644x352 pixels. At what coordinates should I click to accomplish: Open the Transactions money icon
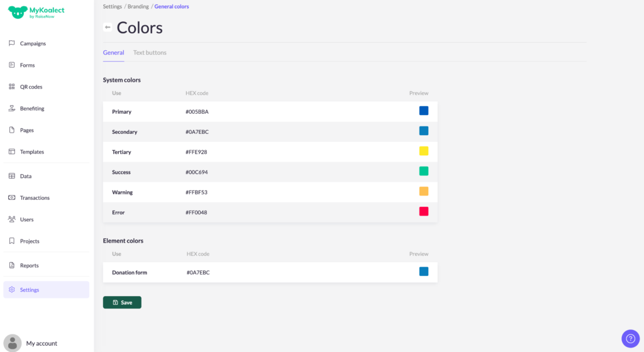click(x=12, y=197)
